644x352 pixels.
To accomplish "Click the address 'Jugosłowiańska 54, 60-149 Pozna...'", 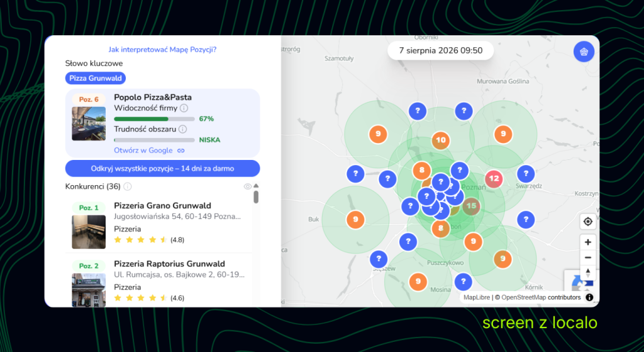I will 177,217.
